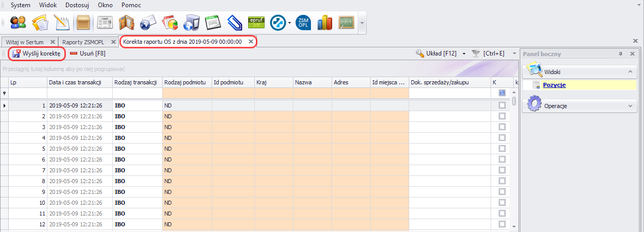The width and height of the screenshot is (644, 232).
Task: Open the bar chart statistics icon
Action: pyautogui.click(x=325, y=23)
